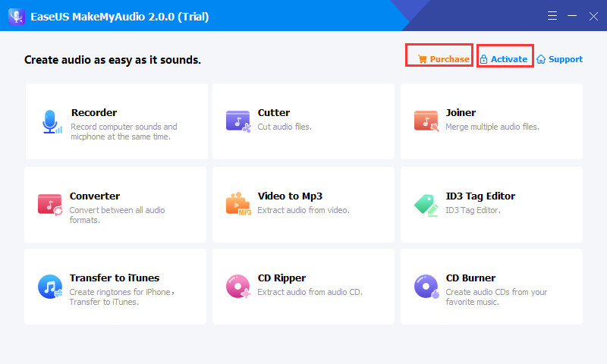This screenshot has height=364, width=607.
Task: Click 'Merge multiple audio files.' description
Action: coord(492,127)
